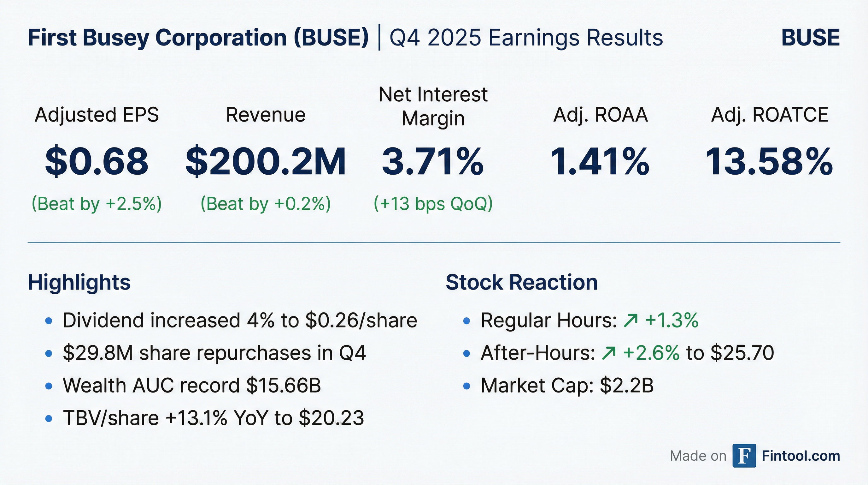Click the bullet before share repurchases line
Viewport: 868px width, 485px height.
pos(49,353)
